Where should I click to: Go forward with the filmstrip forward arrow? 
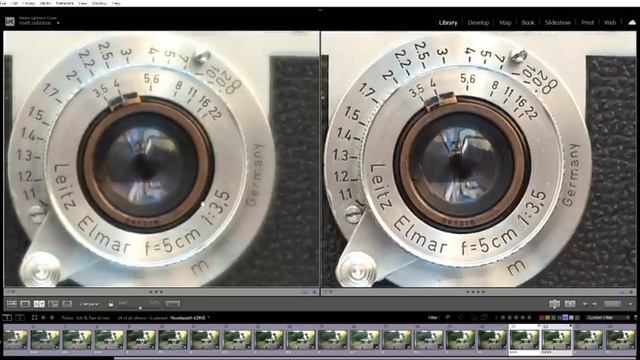tap(52, 318)
